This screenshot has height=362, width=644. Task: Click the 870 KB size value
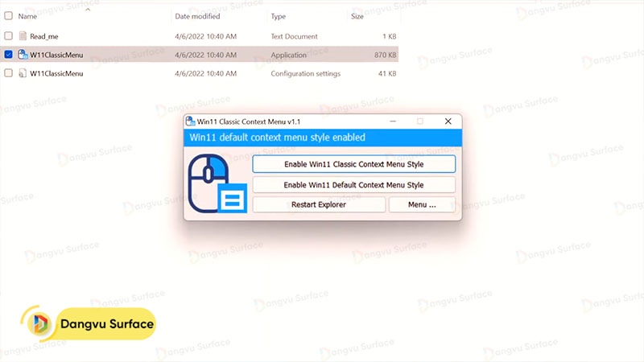pos(386,55)
